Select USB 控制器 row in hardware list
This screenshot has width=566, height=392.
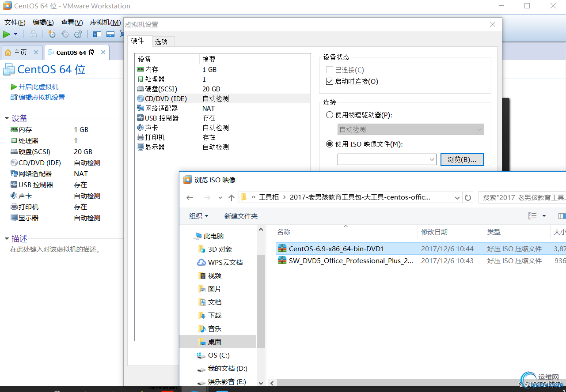tap(223, 118)
